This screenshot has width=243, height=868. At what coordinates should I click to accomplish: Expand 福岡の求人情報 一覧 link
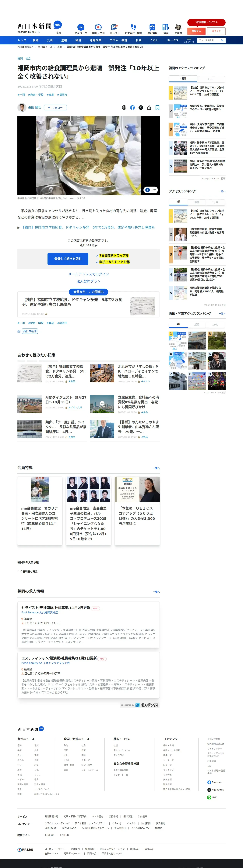tap(156, 592)
